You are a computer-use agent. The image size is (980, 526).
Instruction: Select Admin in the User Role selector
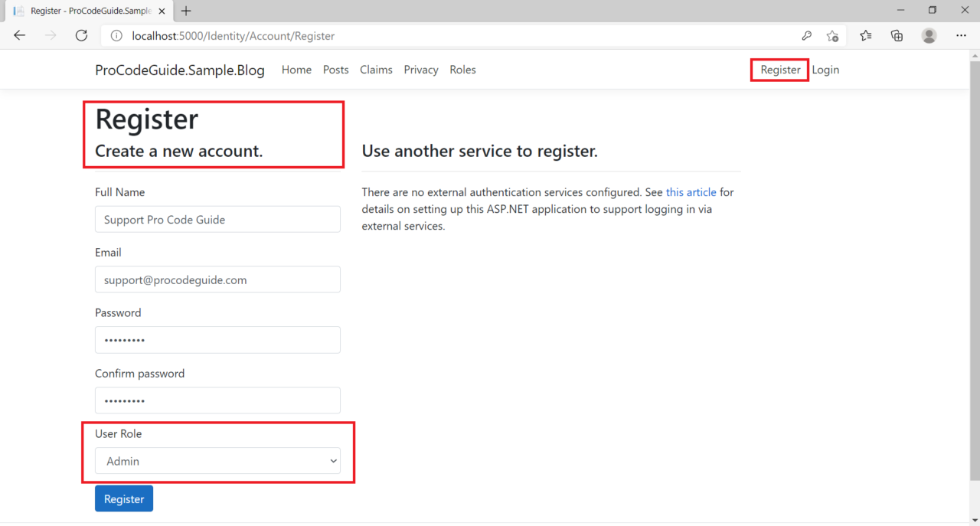coord(217,460)
